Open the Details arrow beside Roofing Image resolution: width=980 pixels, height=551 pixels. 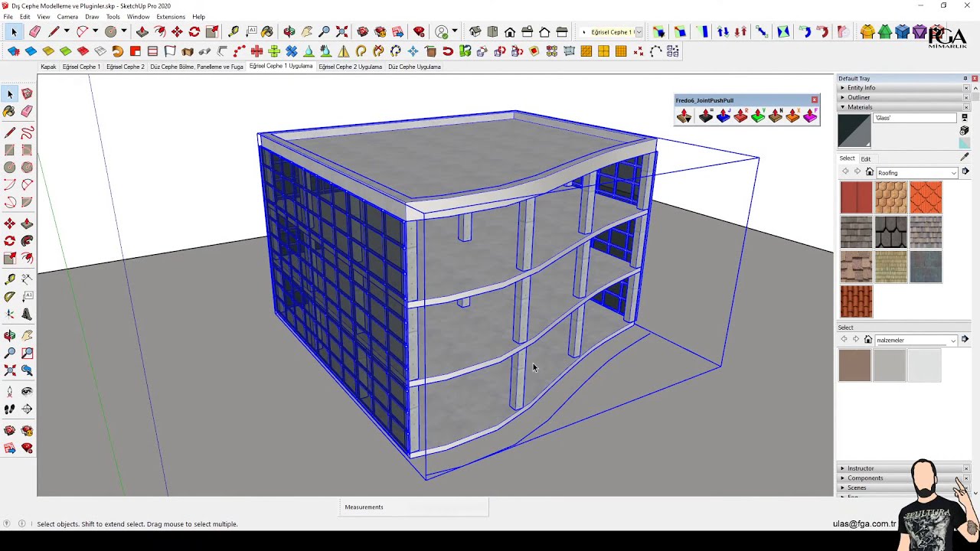pyautogui.click(x=965, y=172)
